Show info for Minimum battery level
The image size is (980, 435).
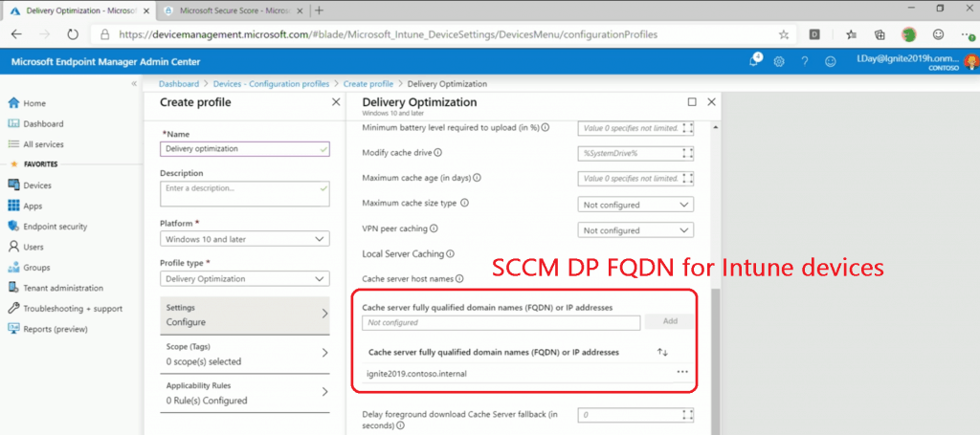(x=545, y=127)
